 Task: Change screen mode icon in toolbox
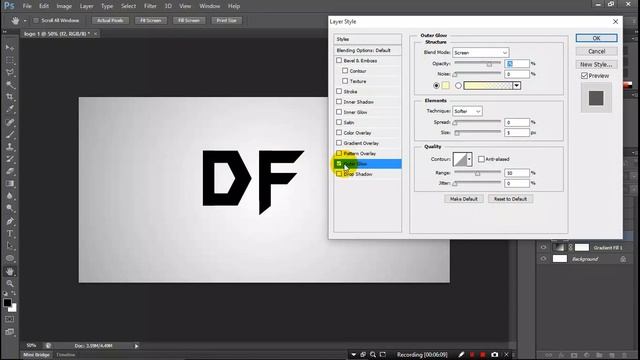(x=9, y=332)
